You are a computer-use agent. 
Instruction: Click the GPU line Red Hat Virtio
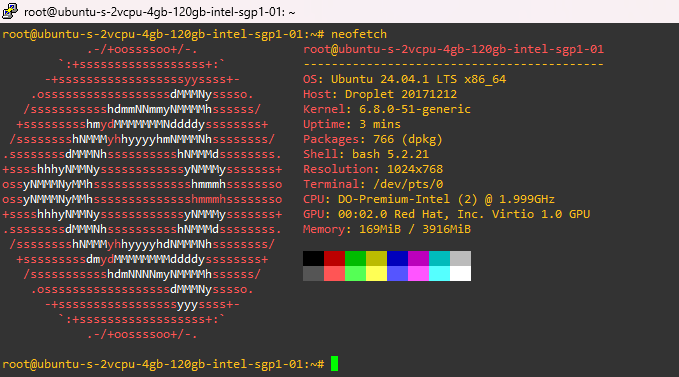click(446, 214)
